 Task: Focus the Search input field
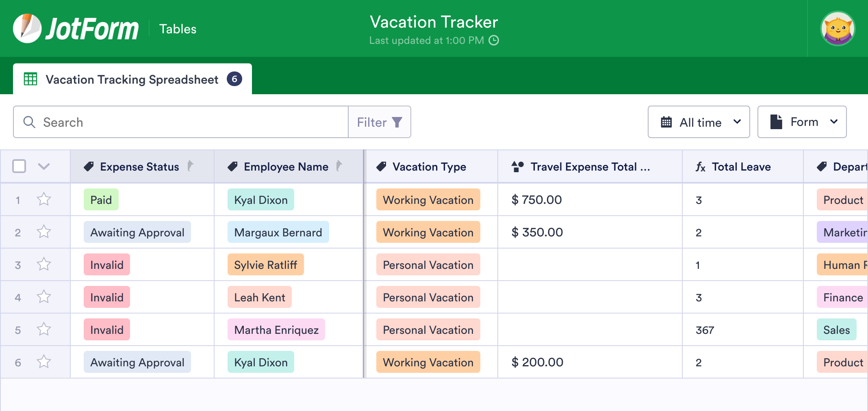181,122
